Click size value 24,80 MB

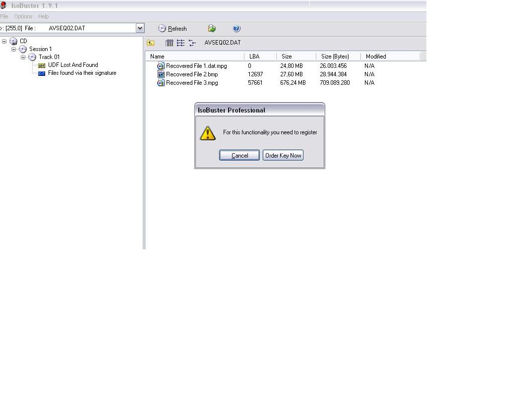pyautogui.click(x=292, y=66)
